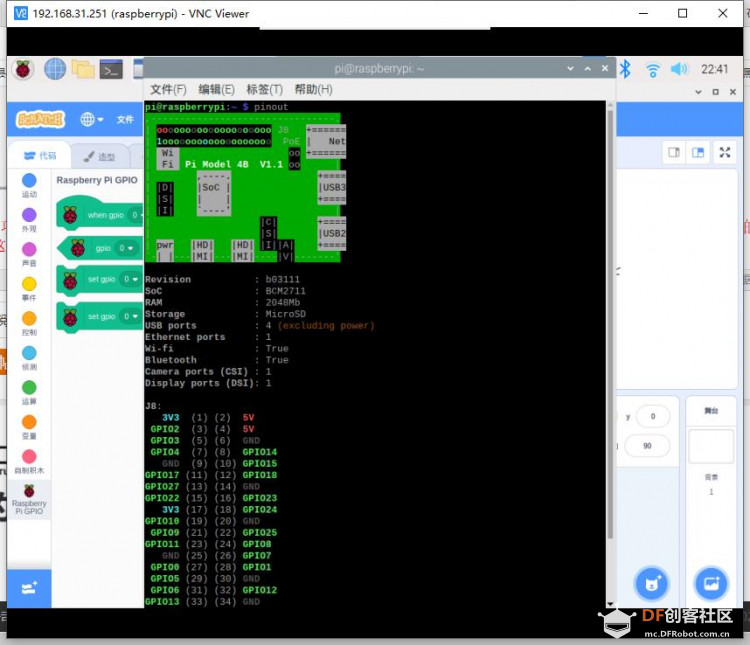Select the blue 运动 motion category
Screen dimensions: 750x645
coord(29,185)
